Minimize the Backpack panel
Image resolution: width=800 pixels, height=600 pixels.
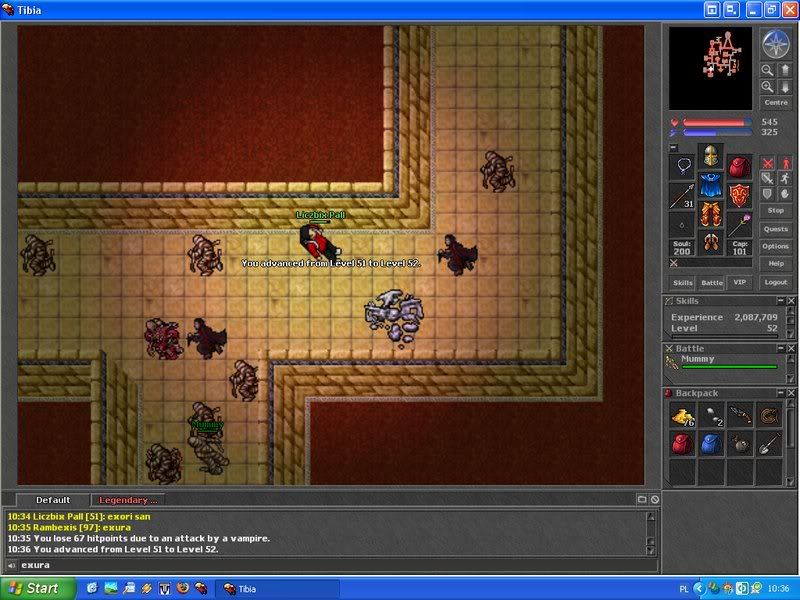pyautogui.click(x=781, y=393)
